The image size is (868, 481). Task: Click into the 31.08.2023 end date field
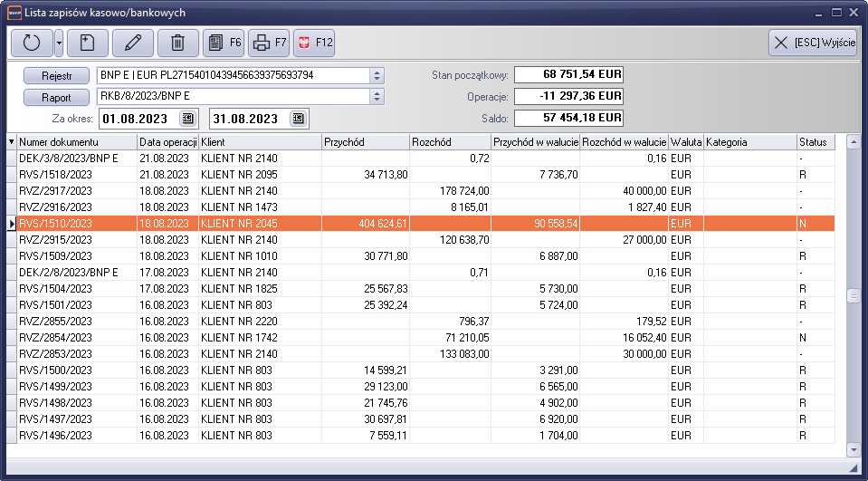(x=248, y=119)
